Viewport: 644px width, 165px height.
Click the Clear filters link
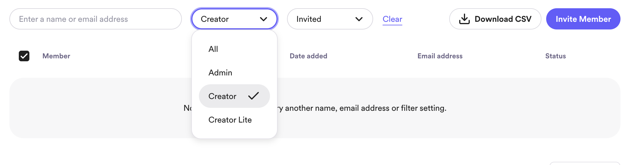point(392,19)
